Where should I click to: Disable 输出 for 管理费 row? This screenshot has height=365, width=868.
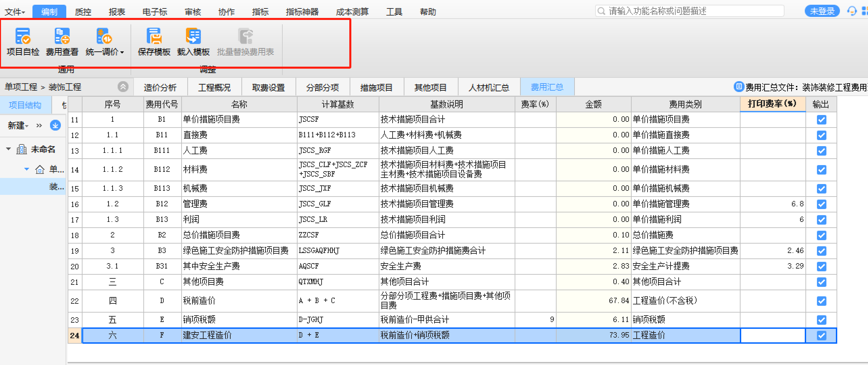pos(821,204)
